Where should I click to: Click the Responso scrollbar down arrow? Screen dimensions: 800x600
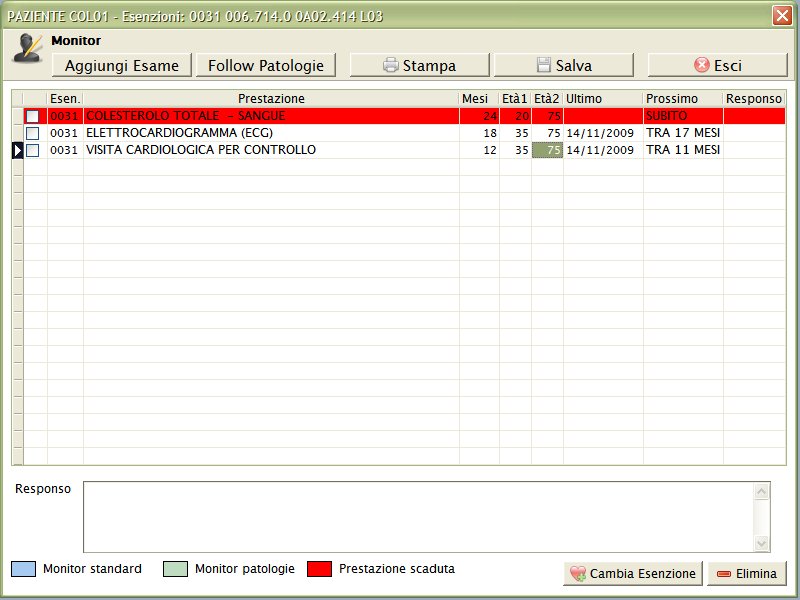point(763,543)
